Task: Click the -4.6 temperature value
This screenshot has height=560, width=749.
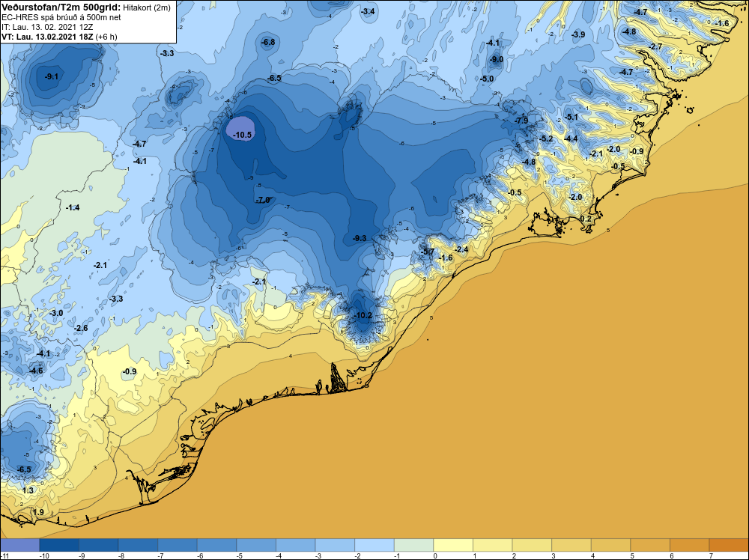Action: (36, 371)
